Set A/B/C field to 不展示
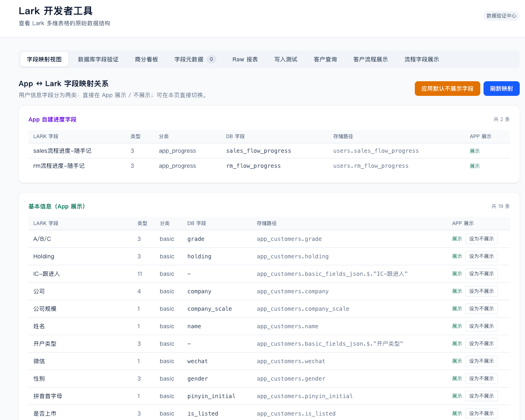The image size is (525, 420). (481, 239)
